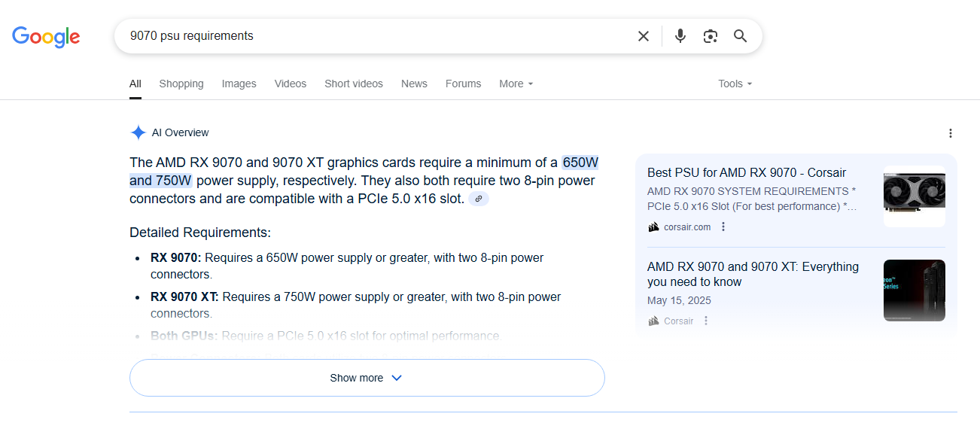Open the Short videos tab
Screen dimensions: 980x441
tap(354, 84)
